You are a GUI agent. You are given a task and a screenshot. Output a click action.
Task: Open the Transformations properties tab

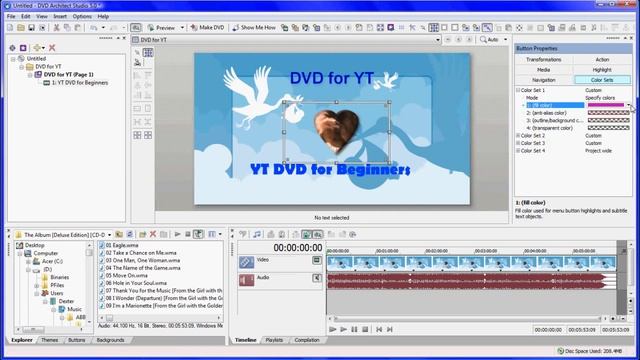point(544,60)
